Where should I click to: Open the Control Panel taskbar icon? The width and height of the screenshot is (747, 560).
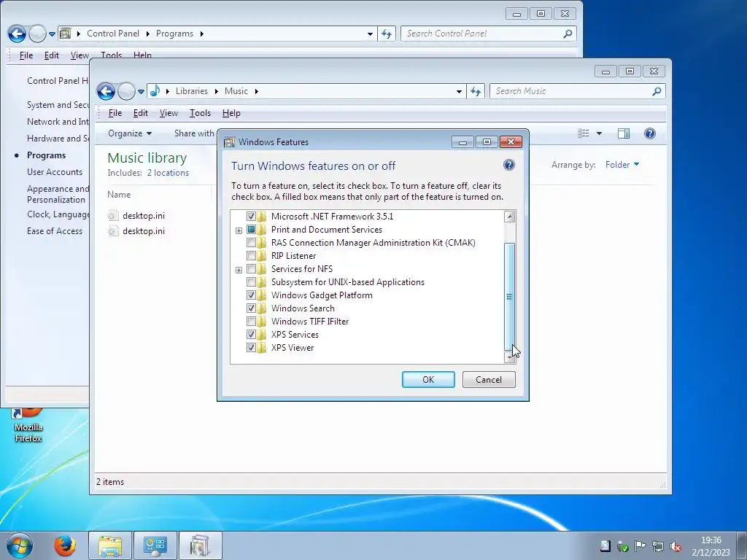tap(155, 545)
